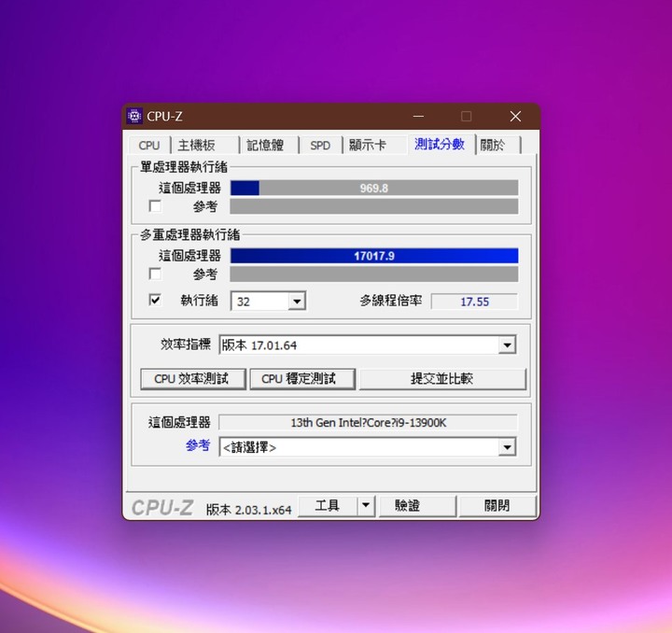Go to the 顯示卡 tab
This screenshot has height=633, width=672.
coord(374,146)
